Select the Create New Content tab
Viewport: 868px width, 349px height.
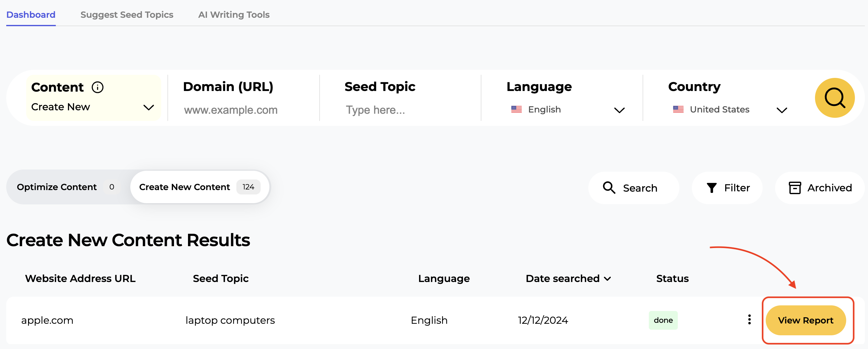[200, 187]
